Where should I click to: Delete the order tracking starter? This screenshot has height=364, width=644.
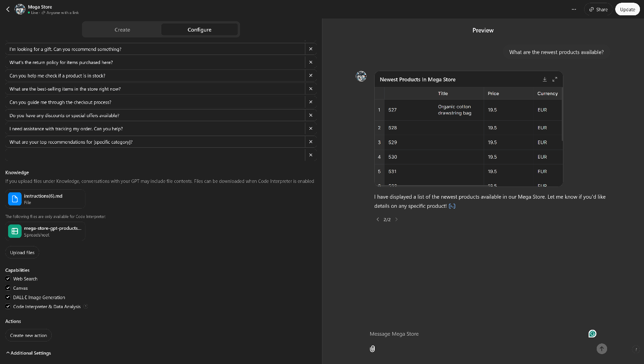tap(311, 128)
